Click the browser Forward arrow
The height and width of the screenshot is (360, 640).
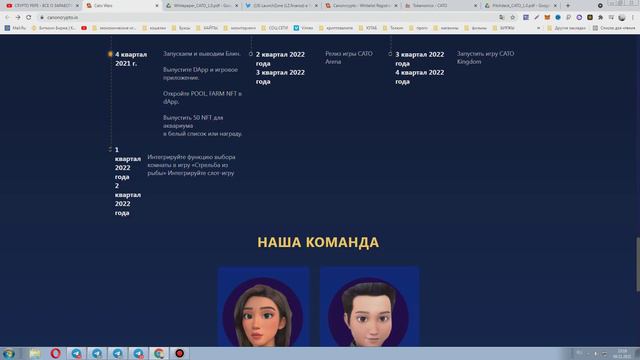pos(18,18)
